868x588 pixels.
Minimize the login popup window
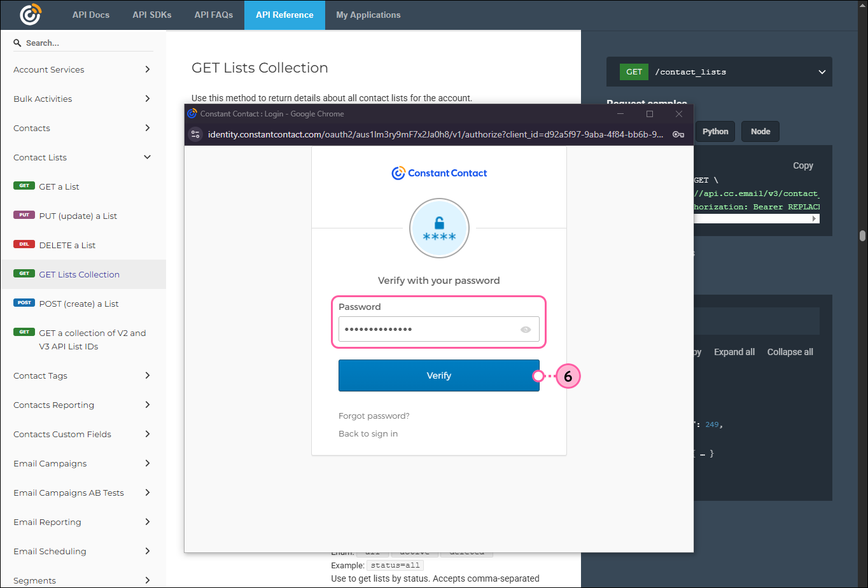(620, 114)
